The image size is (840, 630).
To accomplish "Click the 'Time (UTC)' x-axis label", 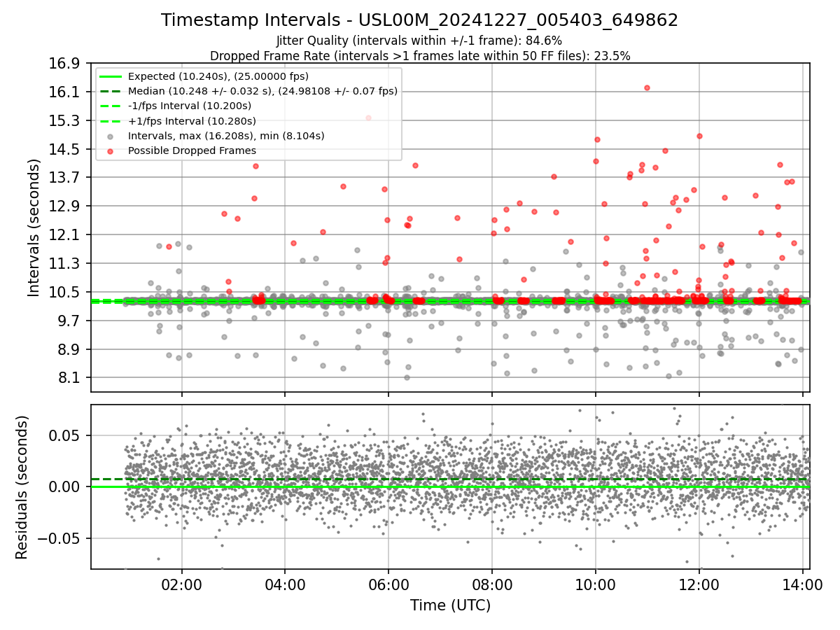I will coord(450,605).
